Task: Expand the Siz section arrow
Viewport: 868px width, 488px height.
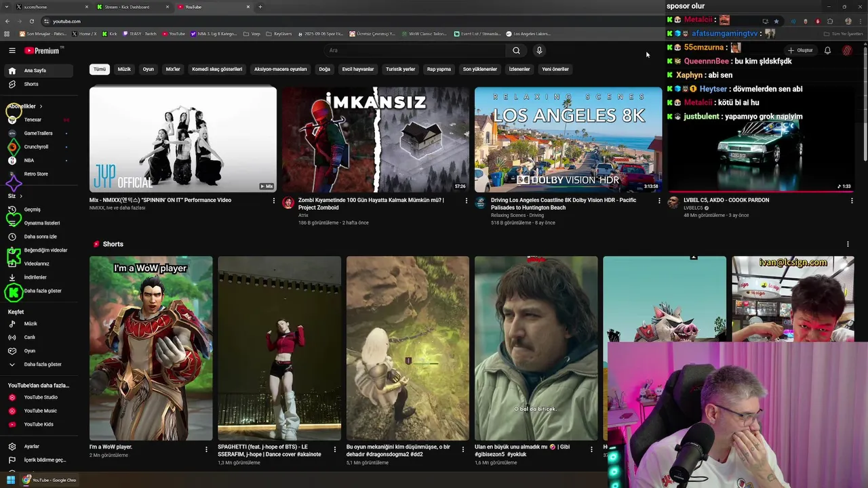Action: tap(20, 196)
